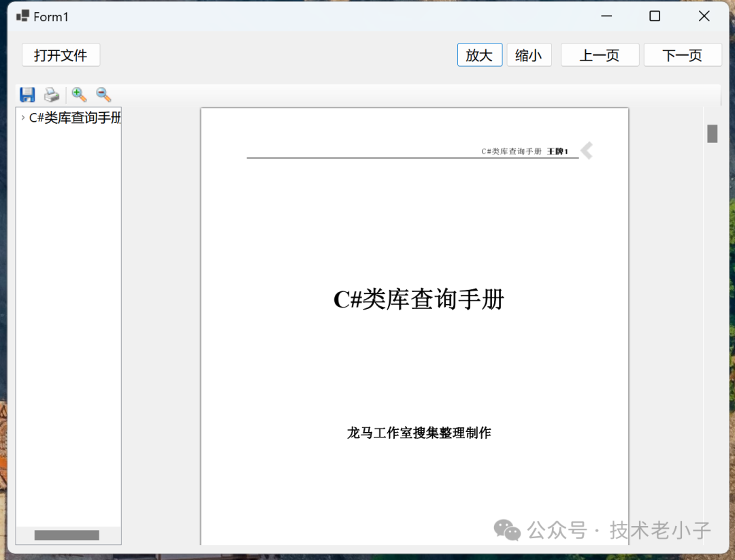Screen dimensions: 735x560
Task: Click the printer icon to print document
Action: tap(52, 95)
